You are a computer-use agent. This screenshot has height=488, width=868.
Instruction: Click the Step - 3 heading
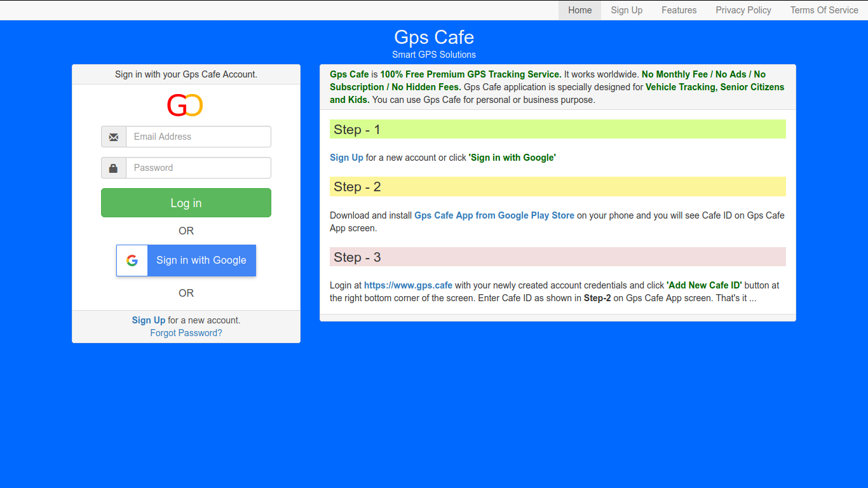click(558, 257)
